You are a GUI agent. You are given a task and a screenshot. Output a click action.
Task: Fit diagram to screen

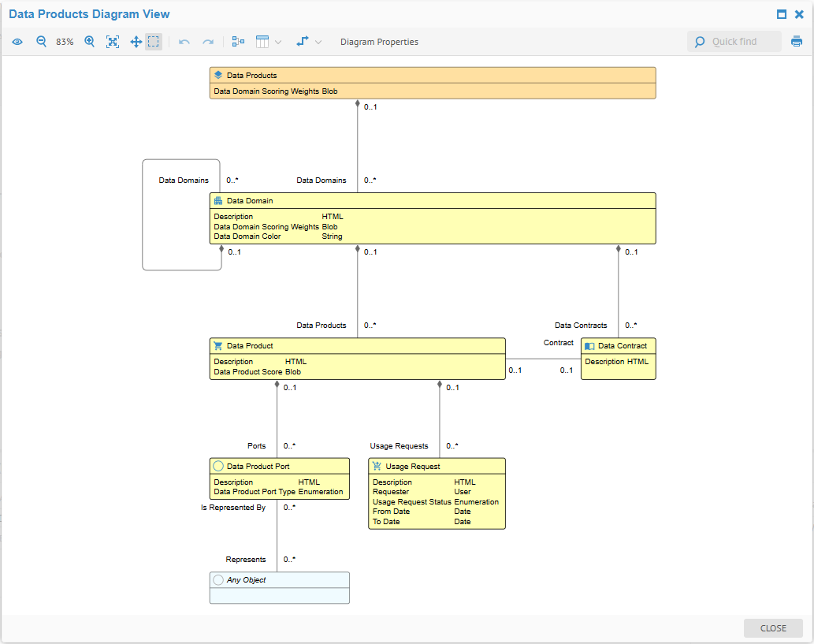point(113,42)
